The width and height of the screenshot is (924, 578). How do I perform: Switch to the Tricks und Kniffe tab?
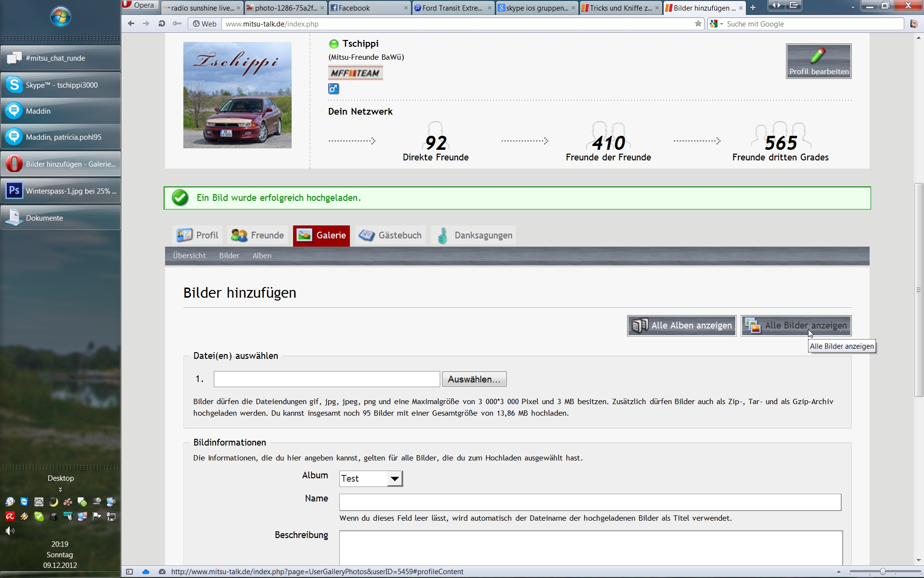coord(620,8)
